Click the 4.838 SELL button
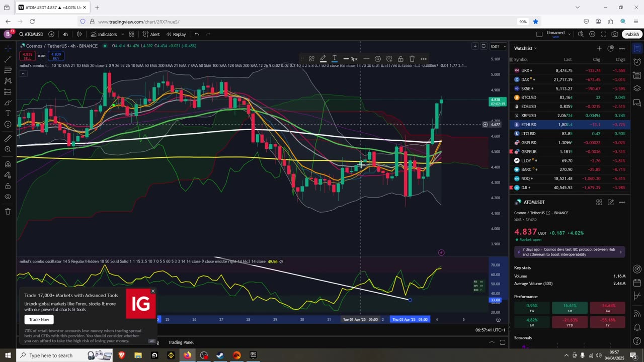 (27, 56)
